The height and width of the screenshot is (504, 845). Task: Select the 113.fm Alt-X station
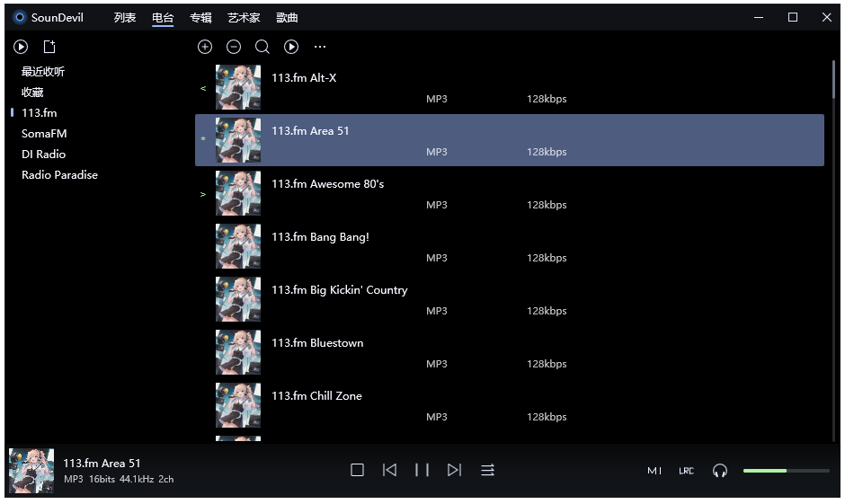pyautogui.click(x=510, y=87)
